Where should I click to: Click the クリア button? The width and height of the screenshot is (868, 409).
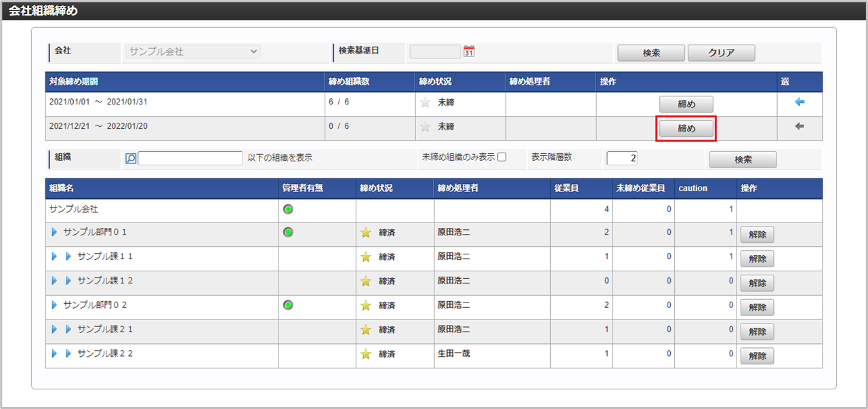coord(721,53)
